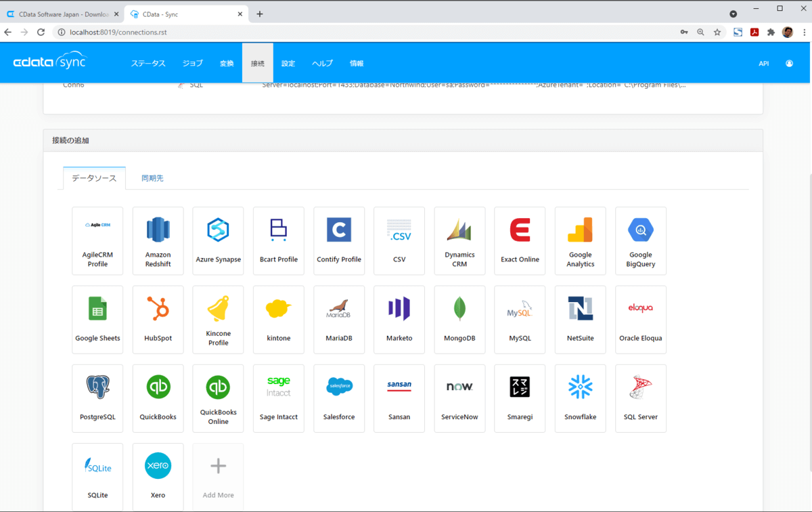Pick the Contify Profile connector
Viewport: 812px width, 512px height.
tap(339, 241)
